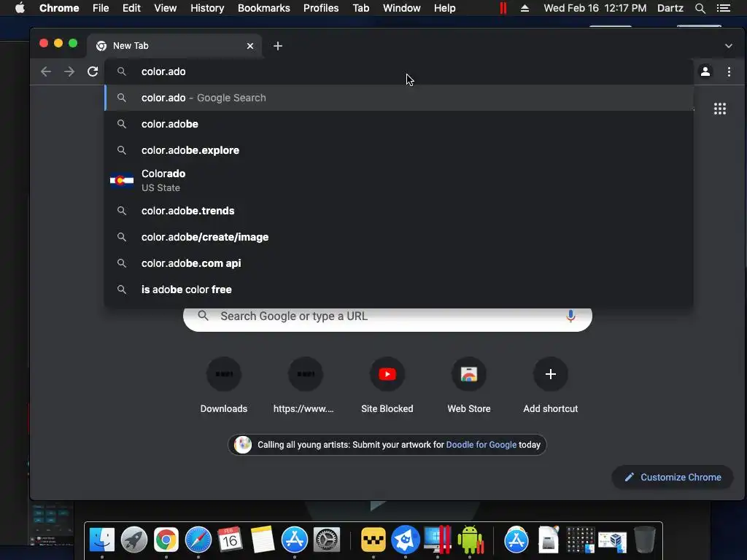Viewport: 747px width, 560px height.
Task: Go back using the back arrow
Action: [x=46, y=71]
